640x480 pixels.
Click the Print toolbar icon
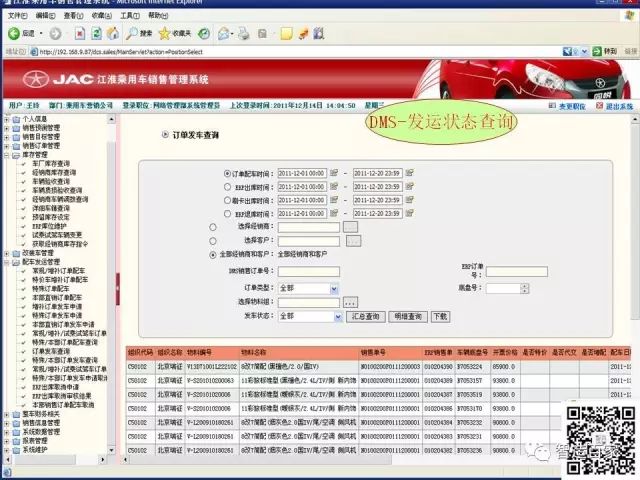click(244, 33)
